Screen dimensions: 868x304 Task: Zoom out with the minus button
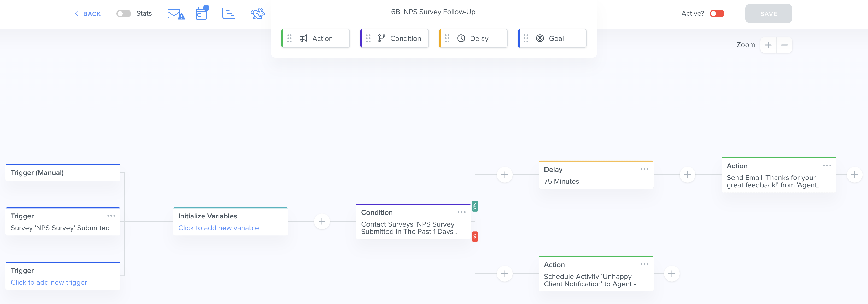pos(784,45)
